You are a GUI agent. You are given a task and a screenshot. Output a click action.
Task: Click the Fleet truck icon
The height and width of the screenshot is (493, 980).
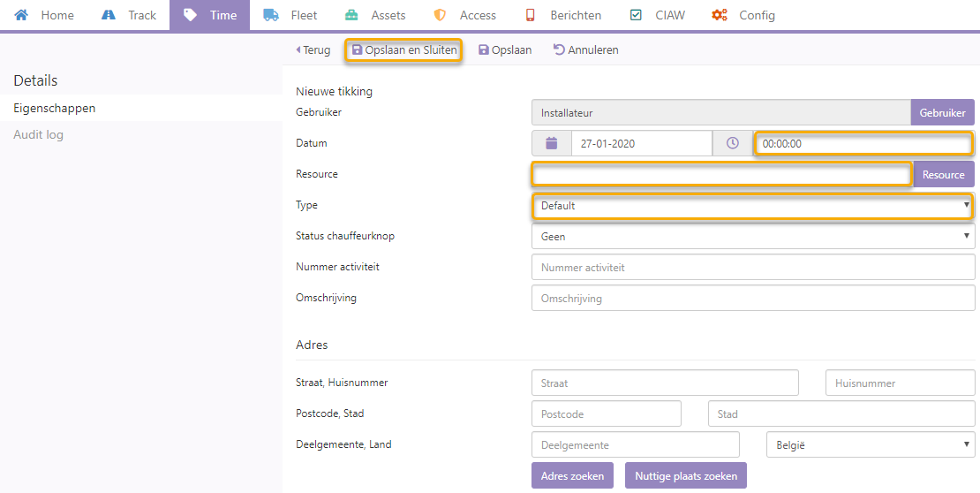pyautogui.click(x=271, y=15)
